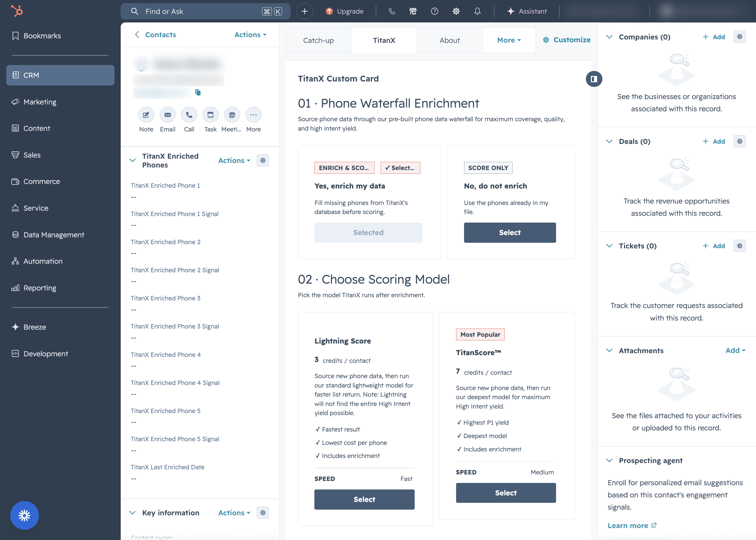
Task: Select the Lightning Score model
Action: pos(364,499)
